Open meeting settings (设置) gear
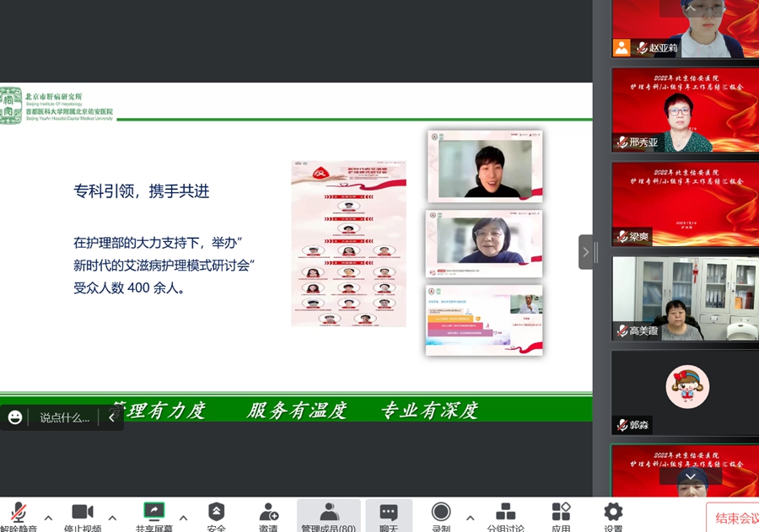 (613, 513)
